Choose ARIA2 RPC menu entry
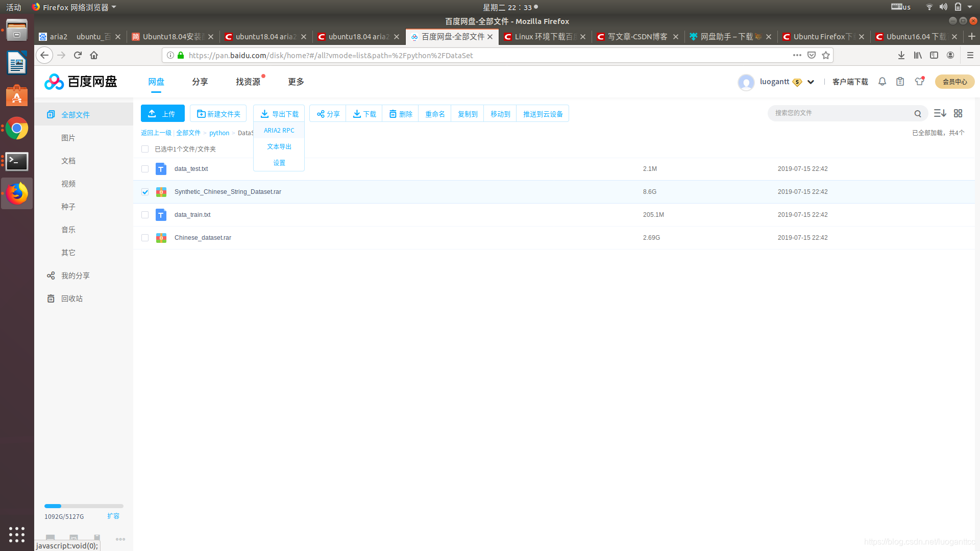This screenshot has width=980, height=551. click(279, 131)
